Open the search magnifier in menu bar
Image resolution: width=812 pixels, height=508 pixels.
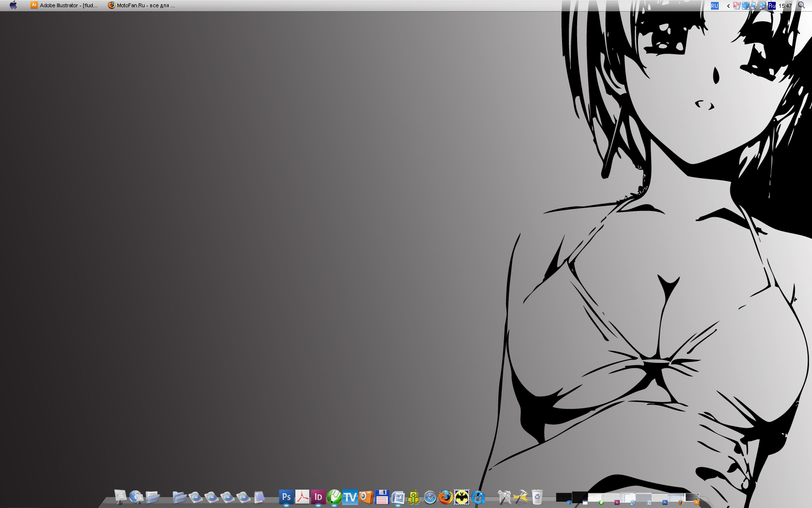pyautogui.click(x=801, y=5)
